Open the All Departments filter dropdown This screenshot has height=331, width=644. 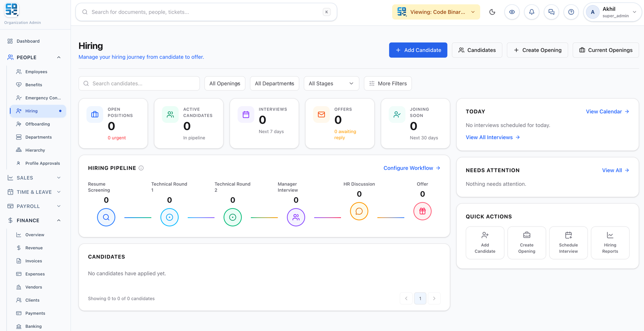point(274,83)
